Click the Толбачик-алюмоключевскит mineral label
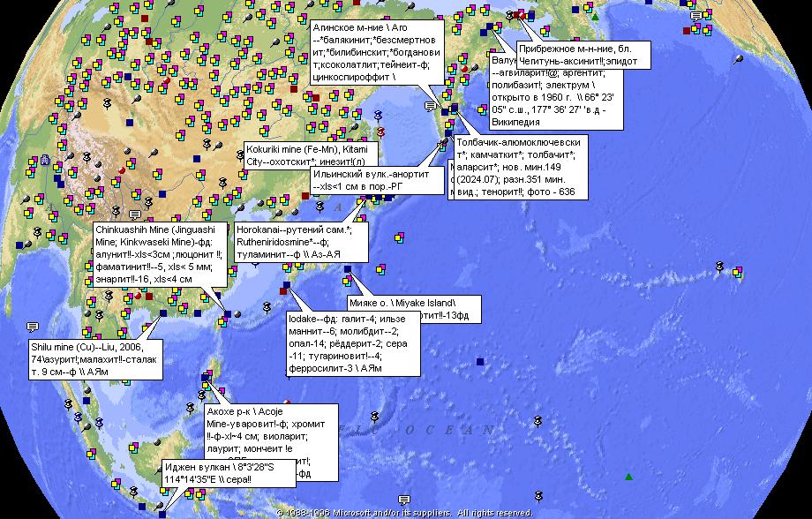The width and height of the screenshot is (812, 519). (x=521, y=168)
